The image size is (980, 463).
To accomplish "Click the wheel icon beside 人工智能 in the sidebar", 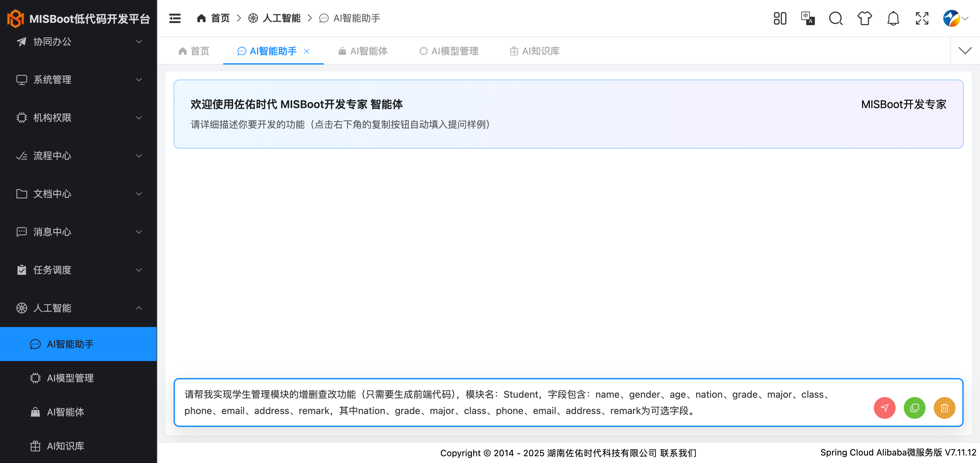I will click(22, 308).
